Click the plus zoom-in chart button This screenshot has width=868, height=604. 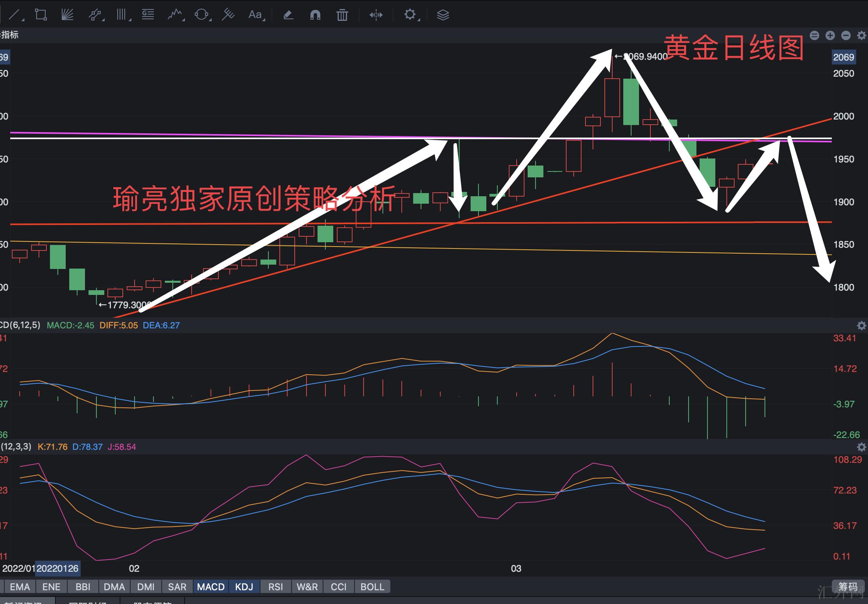click(830, 35)
